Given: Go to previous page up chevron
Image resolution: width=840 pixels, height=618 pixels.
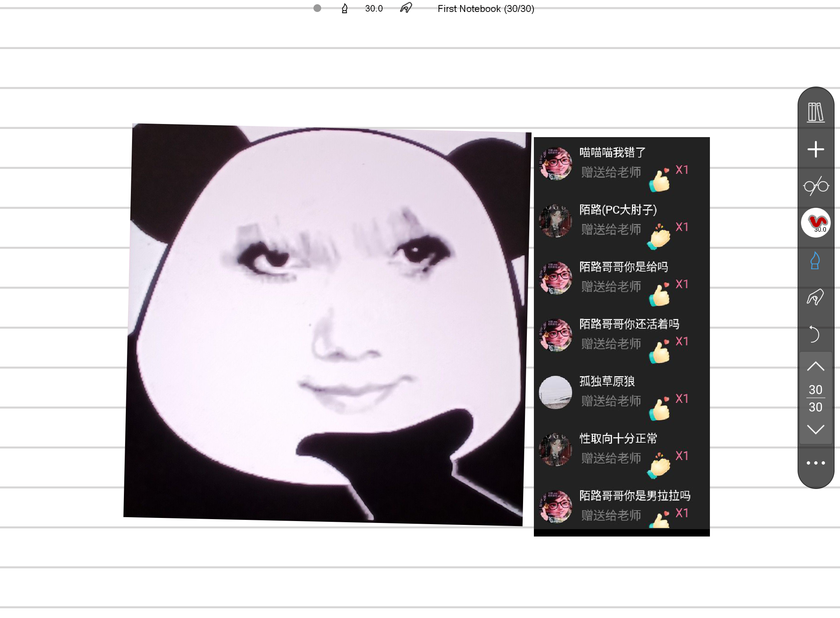Looking at the screenshot, I should pyautogui.click(x=816, y=366).
